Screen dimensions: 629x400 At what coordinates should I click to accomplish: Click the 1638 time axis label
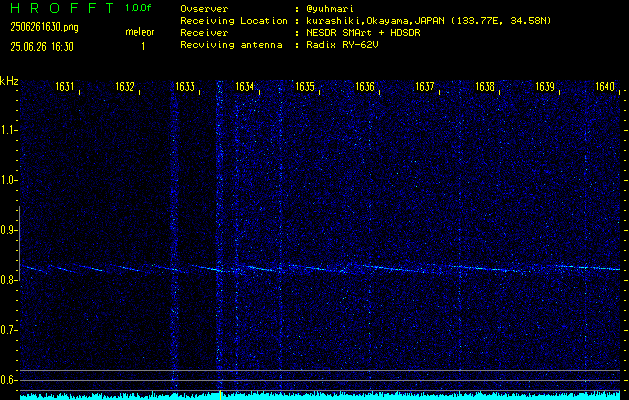coord(485,87)
